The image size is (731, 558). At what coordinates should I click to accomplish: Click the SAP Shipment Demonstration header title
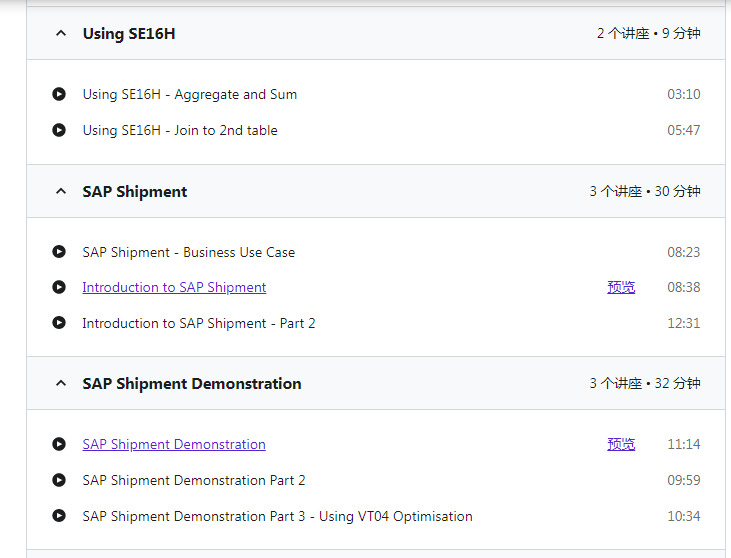[192, 384]
